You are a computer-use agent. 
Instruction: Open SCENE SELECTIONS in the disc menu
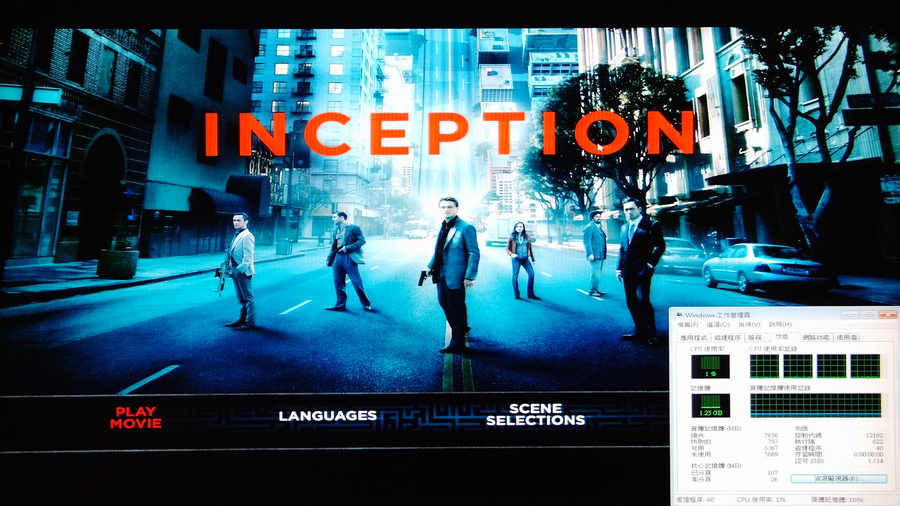536,414
